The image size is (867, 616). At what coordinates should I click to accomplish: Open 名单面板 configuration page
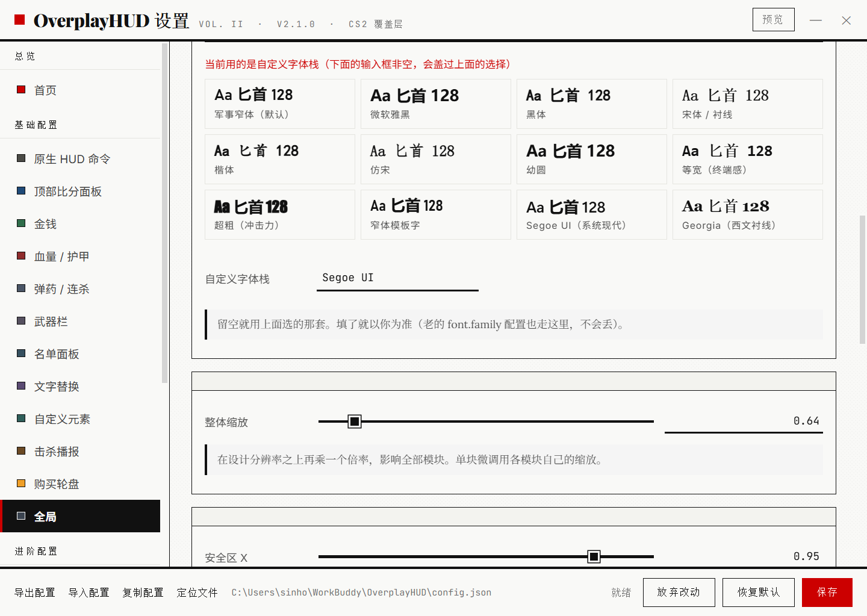(81, 354)
